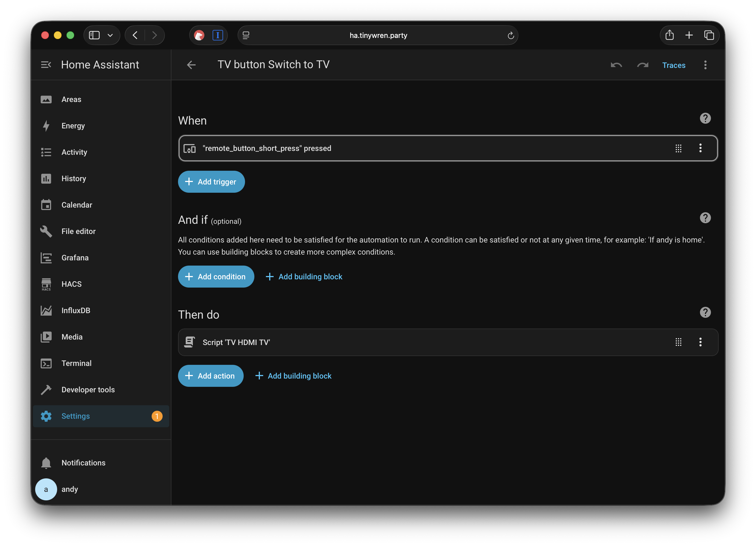This screenshot has width=756, height=546.
Task: Open the automation's top-right overflow menu
Action: 705,65
